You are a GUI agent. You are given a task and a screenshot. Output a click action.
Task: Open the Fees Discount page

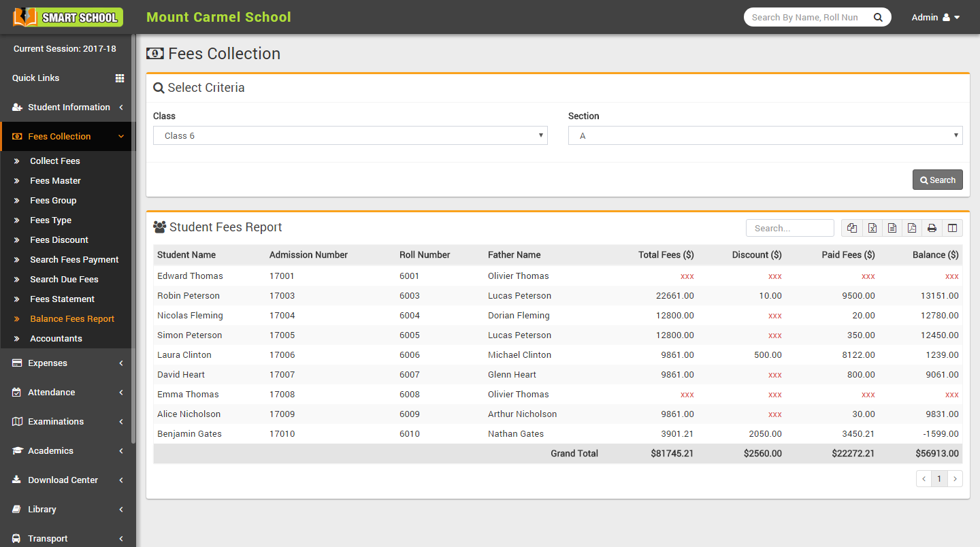[x=61, y=239]
